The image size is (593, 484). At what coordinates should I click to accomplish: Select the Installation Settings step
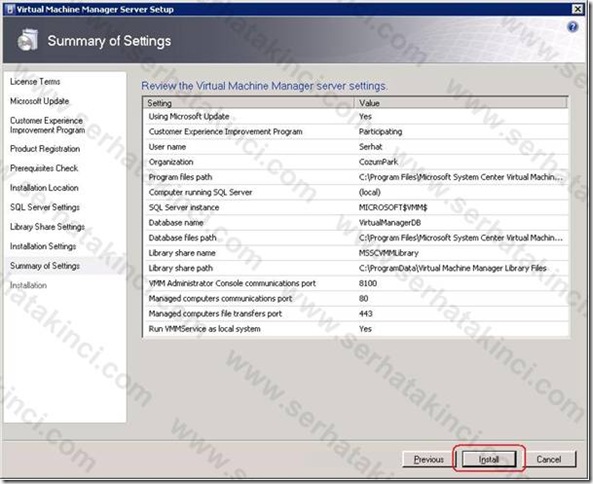pyautogui.click(x=43, y=246)
